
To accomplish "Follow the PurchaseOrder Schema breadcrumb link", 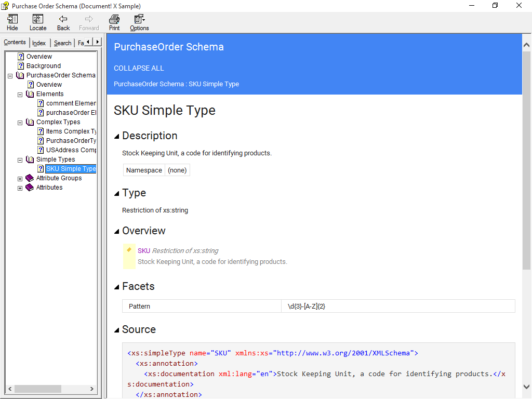I will [149, 84].
